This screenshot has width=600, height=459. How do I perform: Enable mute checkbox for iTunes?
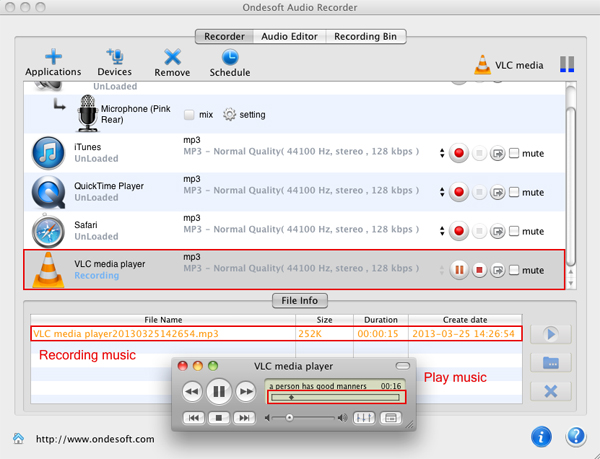pyautogui.click(x=514, y=153)
